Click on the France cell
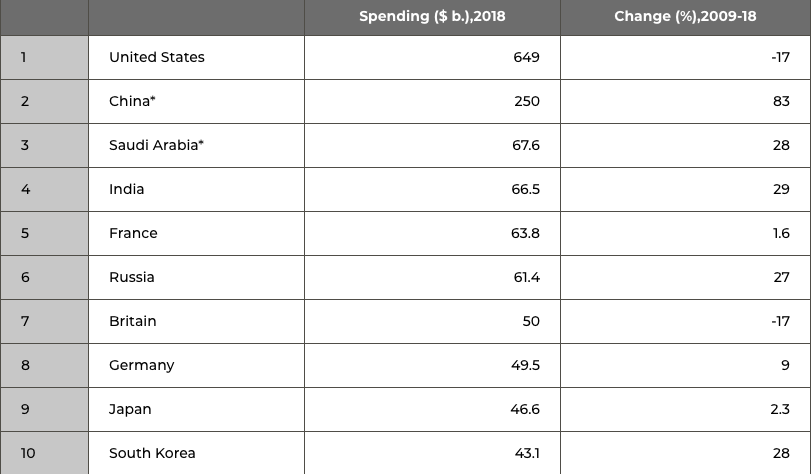The image size is (812, 474). (x=133, y=233)
